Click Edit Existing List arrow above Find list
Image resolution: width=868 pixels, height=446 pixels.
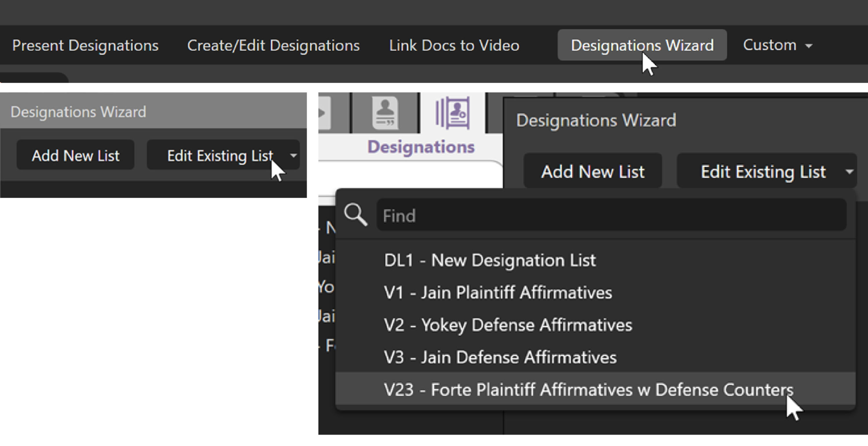(x=849, y=172)
